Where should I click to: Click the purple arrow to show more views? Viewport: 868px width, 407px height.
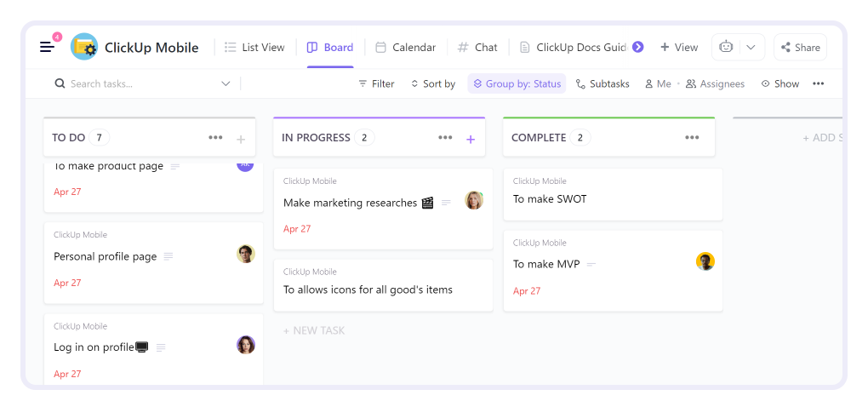coord(637,47)
